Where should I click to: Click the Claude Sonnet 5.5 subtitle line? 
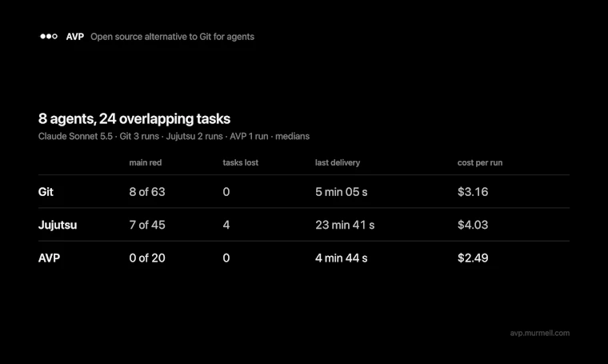coord(174,137)
